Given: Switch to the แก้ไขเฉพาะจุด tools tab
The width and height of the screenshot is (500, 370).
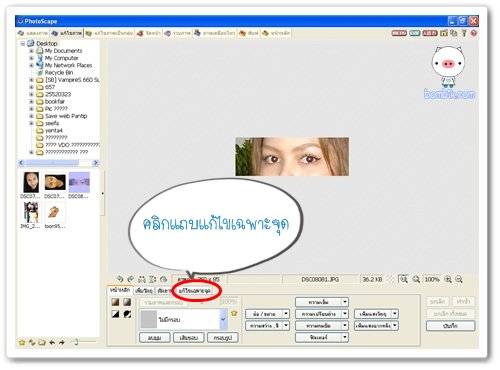Looking at the screenshot, I should click(x=195, y=291).
